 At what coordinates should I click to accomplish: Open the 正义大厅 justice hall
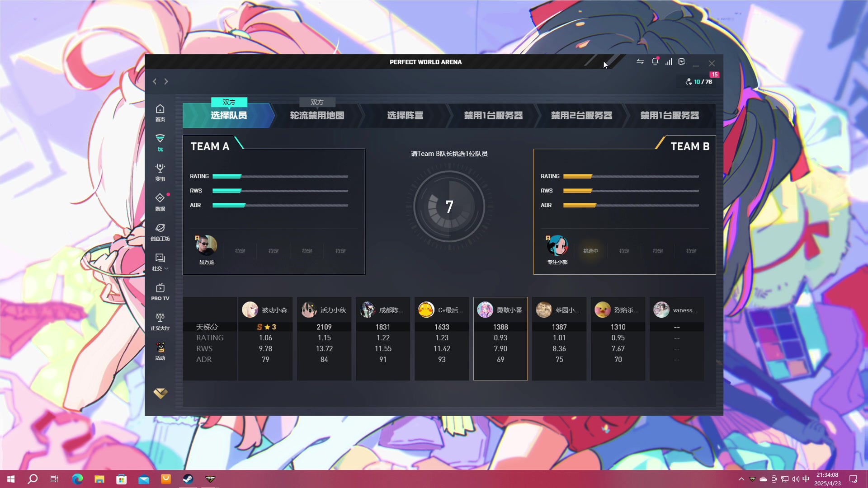pos(160,321)
